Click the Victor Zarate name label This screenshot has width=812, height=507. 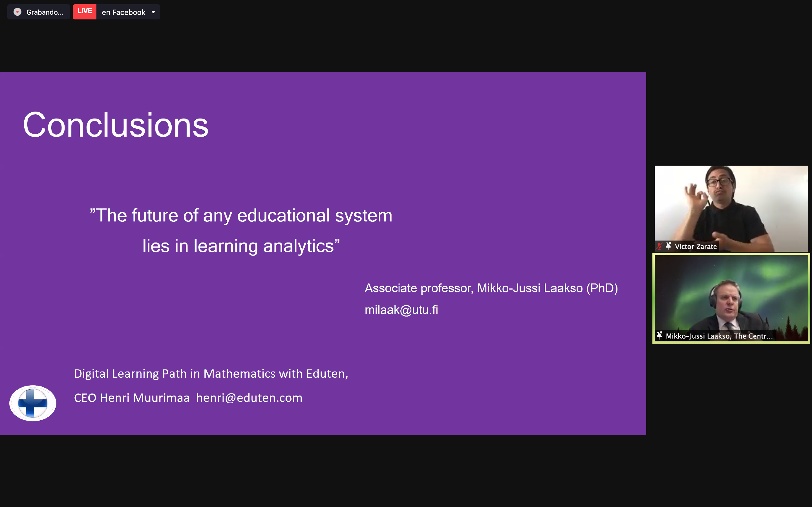point(696,247)
